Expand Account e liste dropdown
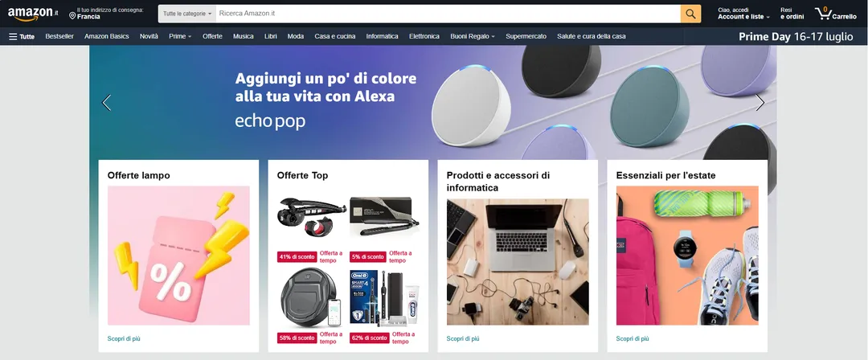The image size is (868, 360). coord(743,14)
